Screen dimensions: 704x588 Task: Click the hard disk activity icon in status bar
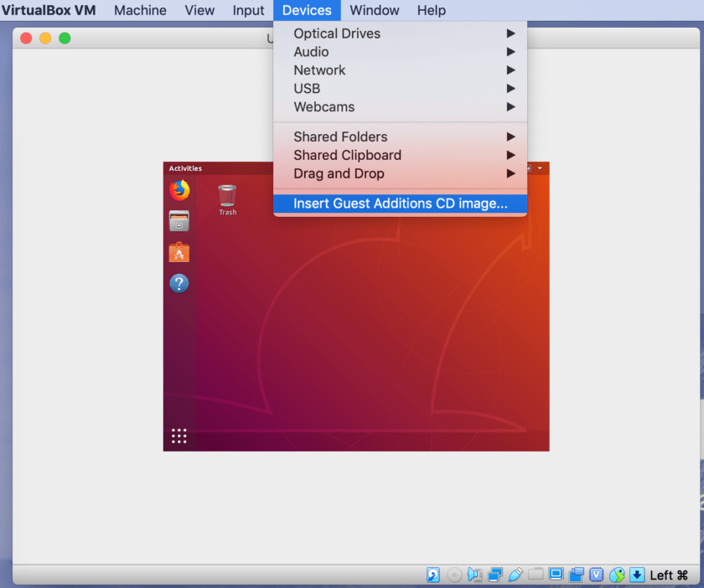click(433, 575)
